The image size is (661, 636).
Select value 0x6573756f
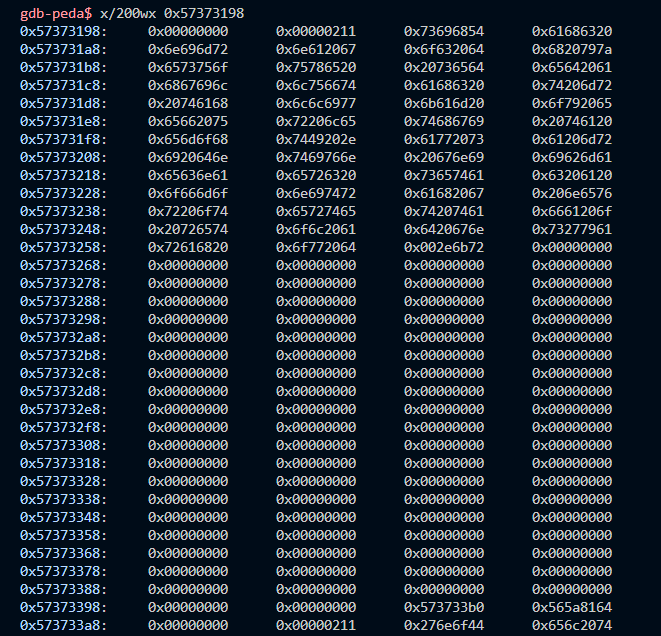click(188, 67)
